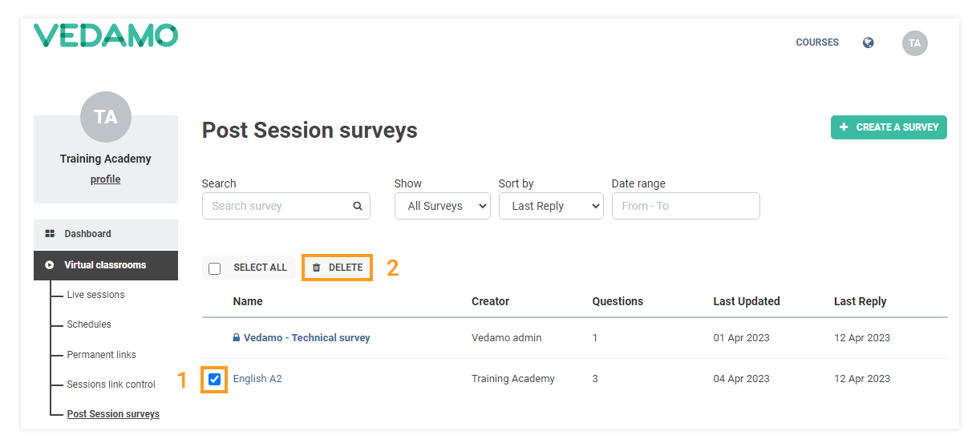
Task: Select Virtual classrooms in the sidebar
Action: (x=106, y=265)
